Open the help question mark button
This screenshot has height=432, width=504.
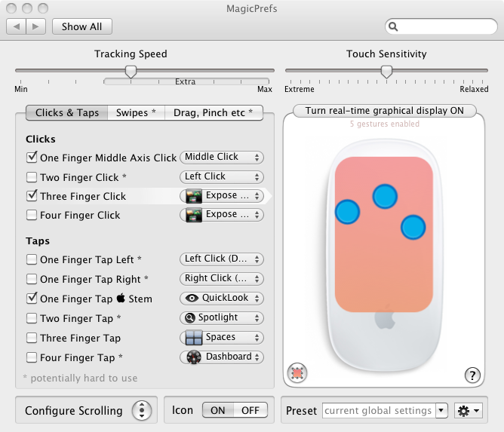(472, 375)
